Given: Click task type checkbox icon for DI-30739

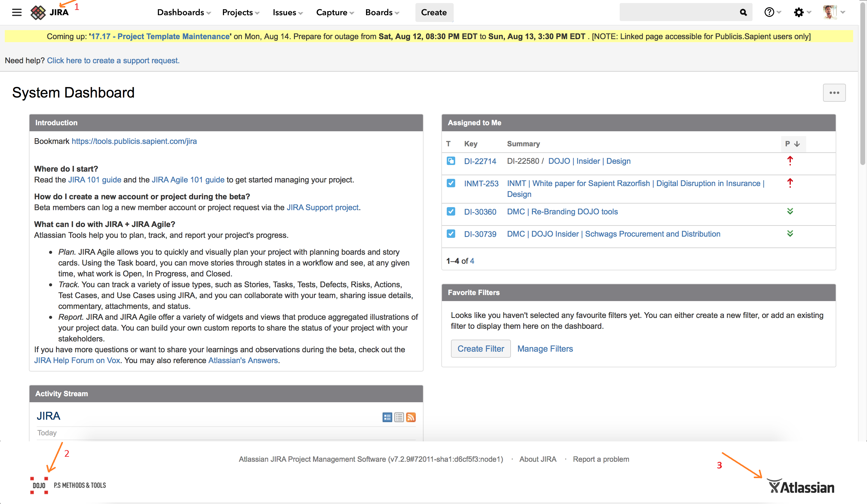Looking at the screenshot, I should coord(451,234).
